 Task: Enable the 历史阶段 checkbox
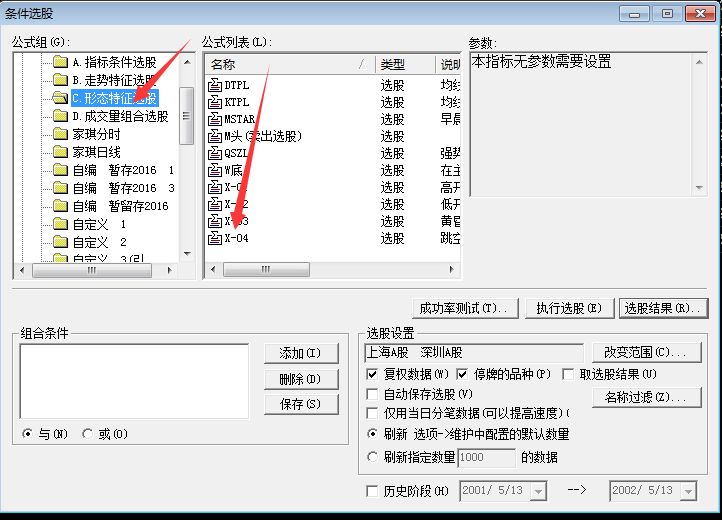(x=373, y=491)
